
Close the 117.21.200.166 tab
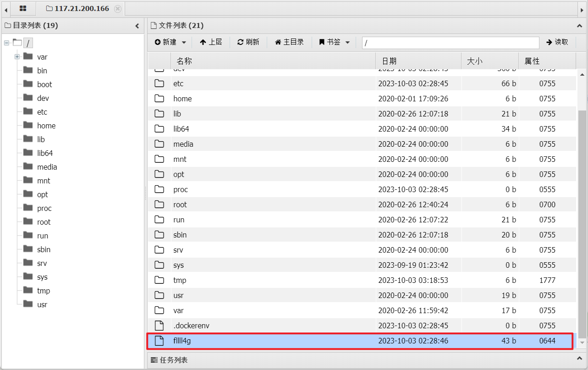coord(118,9)
